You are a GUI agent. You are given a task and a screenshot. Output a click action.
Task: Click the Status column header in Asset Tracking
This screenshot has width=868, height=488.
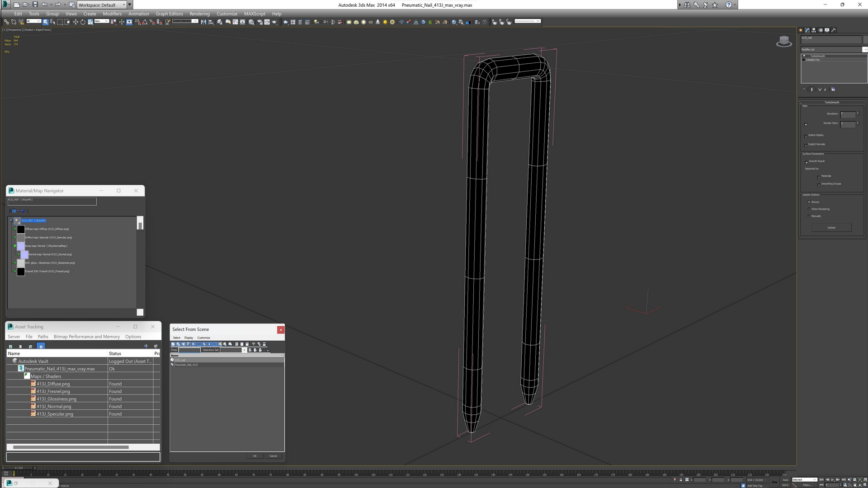coord(130,353)
